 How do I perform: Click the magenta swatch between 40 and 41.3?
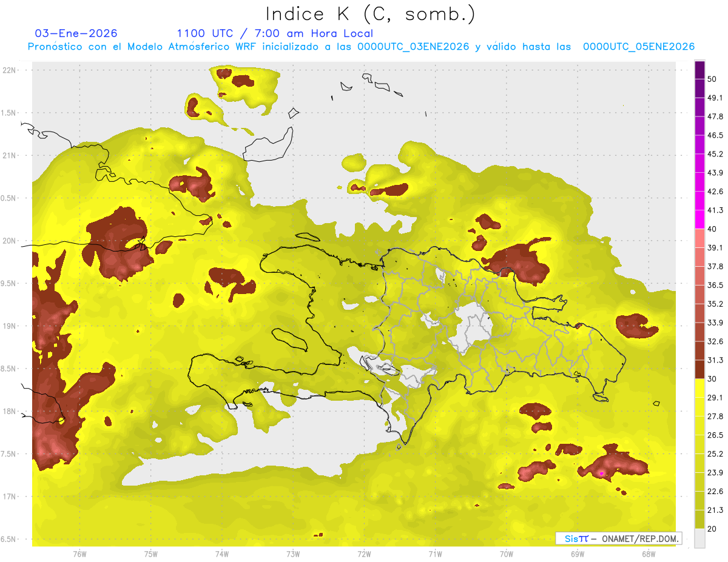[x=699, y=219]
